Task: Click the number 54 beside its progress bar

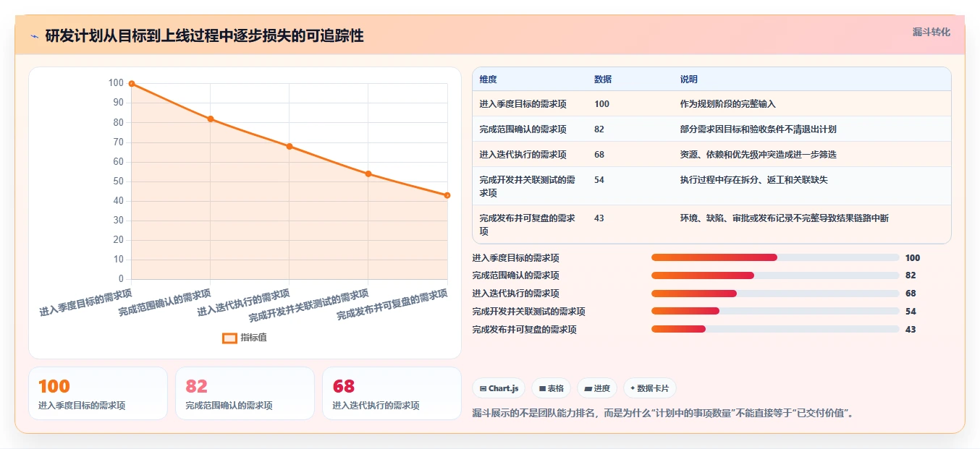Action: pos(911,312)
